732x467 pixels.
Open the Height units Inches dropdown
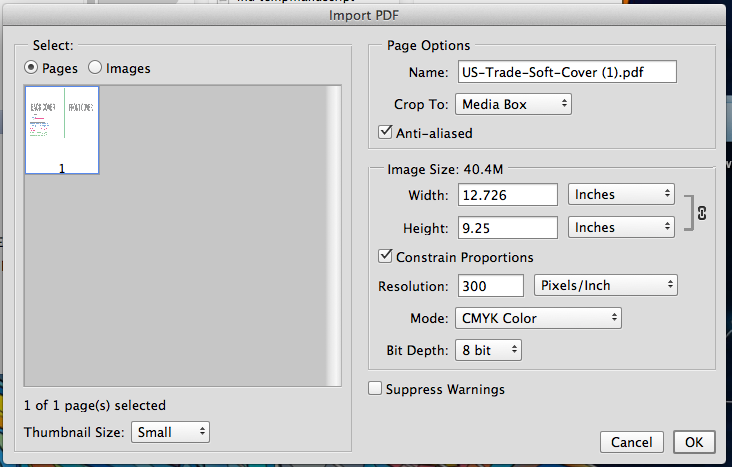(621, 227)
